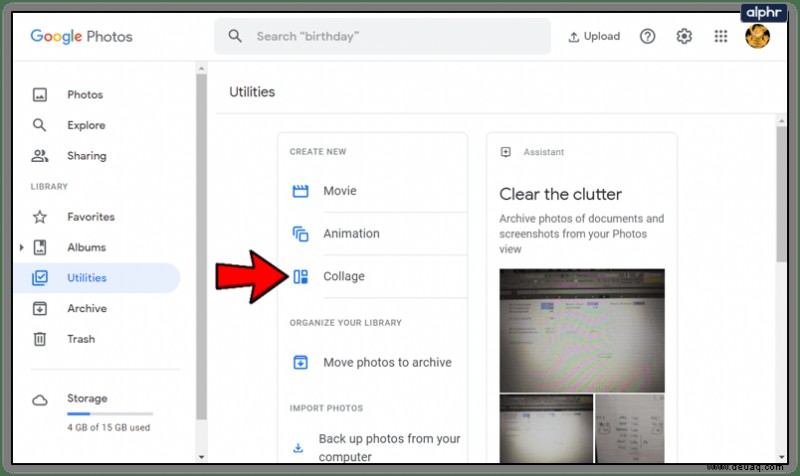Open Trash sidebar label
The image size is (800, 476).
(81, 339)
